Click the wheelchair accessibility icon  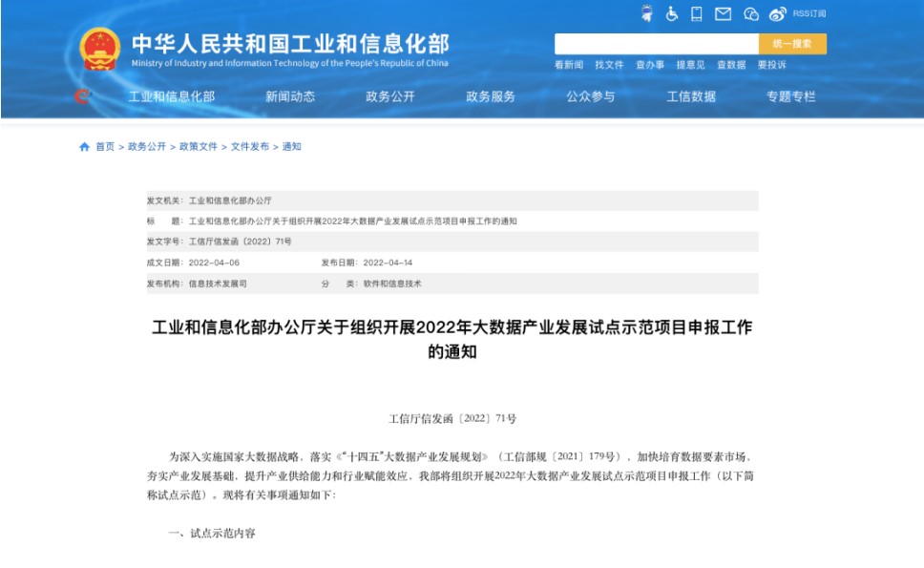[x=672, y=13]
